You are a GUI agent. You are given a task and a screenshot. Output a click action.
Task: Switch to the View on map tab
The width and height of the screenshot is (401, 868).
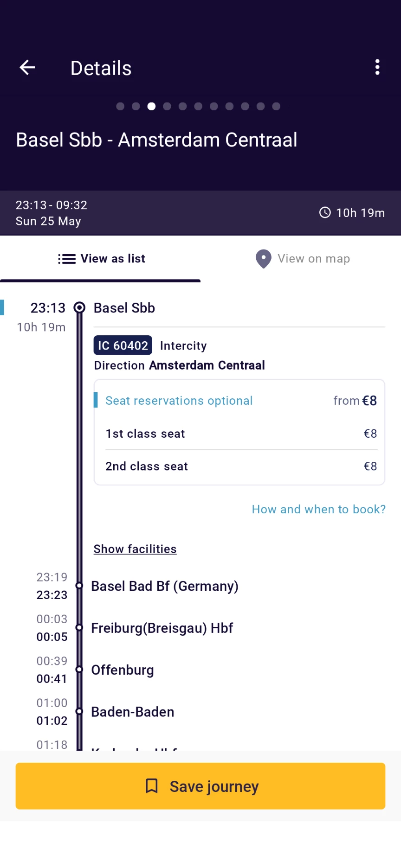coord(303,259)
